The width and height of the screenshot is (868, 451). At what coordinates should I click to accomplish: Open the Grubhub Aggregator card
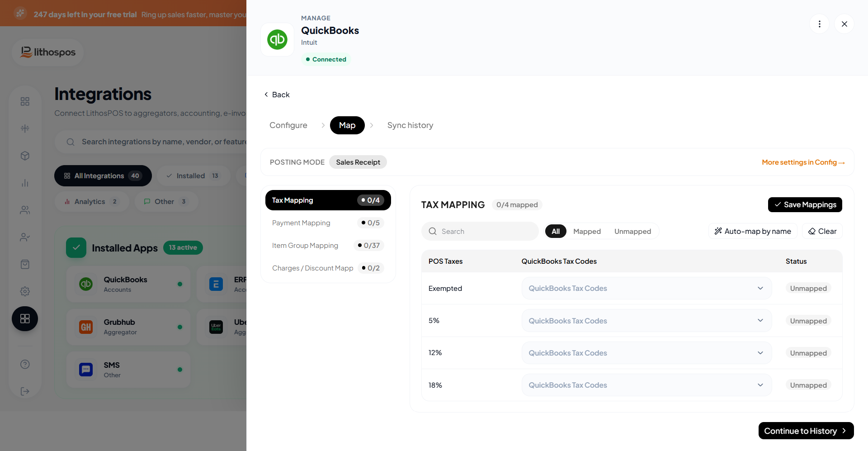128,327
